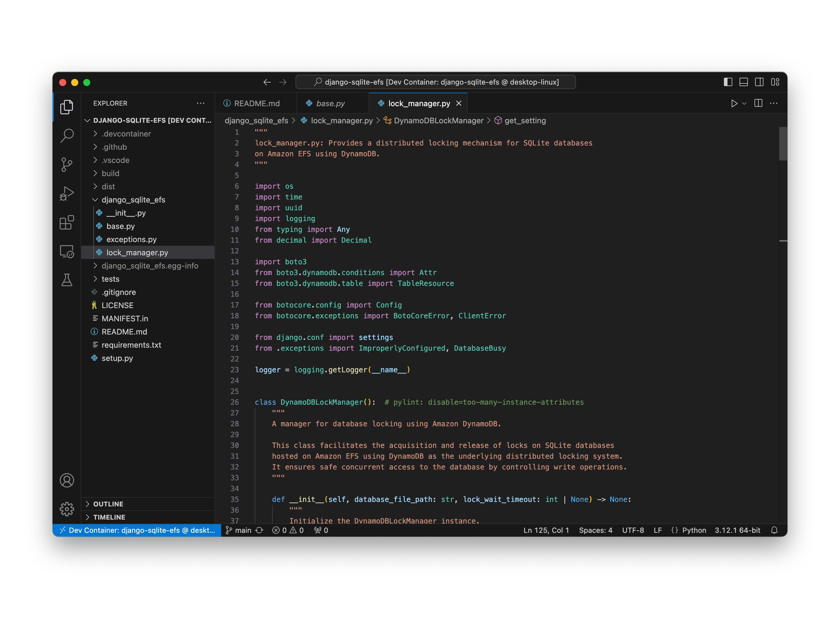Click the command center search field
The height and width of the screenshot is (630, 840).
(x=436, y=82)
